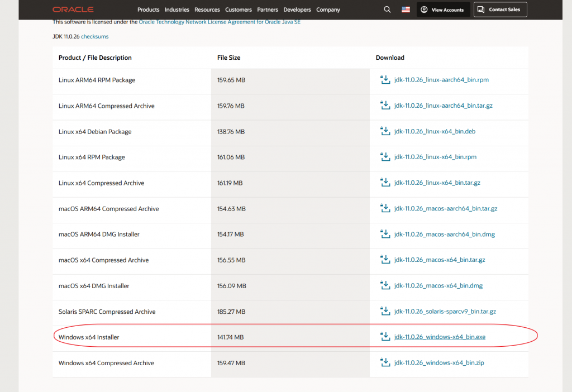Download jdk-11.0.26_macos-aarch64_bin.tar.gz
Image resolution: width=572 pixels, height=392 pixels.
tap(446, 209)
